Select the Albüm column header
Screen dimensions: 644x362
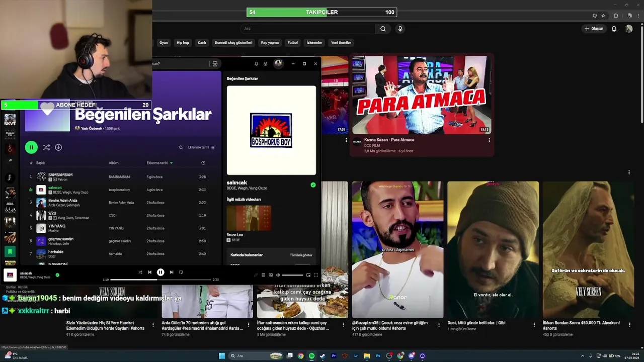point(114,163)
